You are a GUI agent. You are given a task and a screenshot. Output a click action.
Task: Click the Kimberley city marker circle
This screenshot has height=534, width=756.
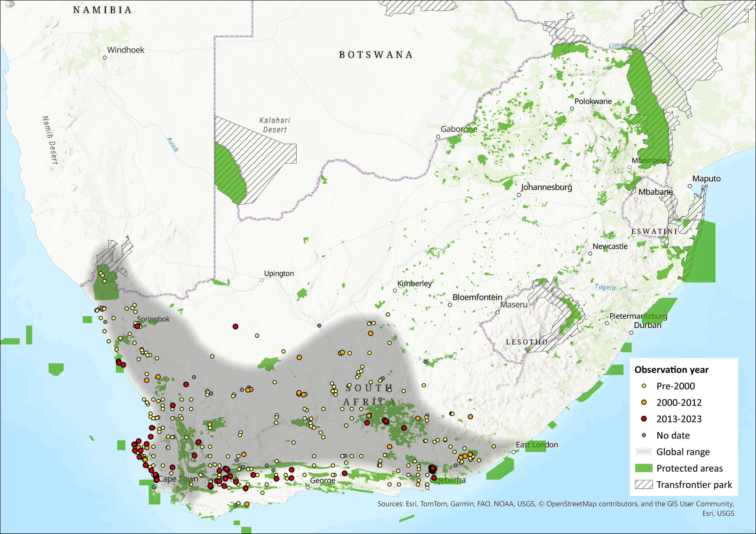coord(395,291)
